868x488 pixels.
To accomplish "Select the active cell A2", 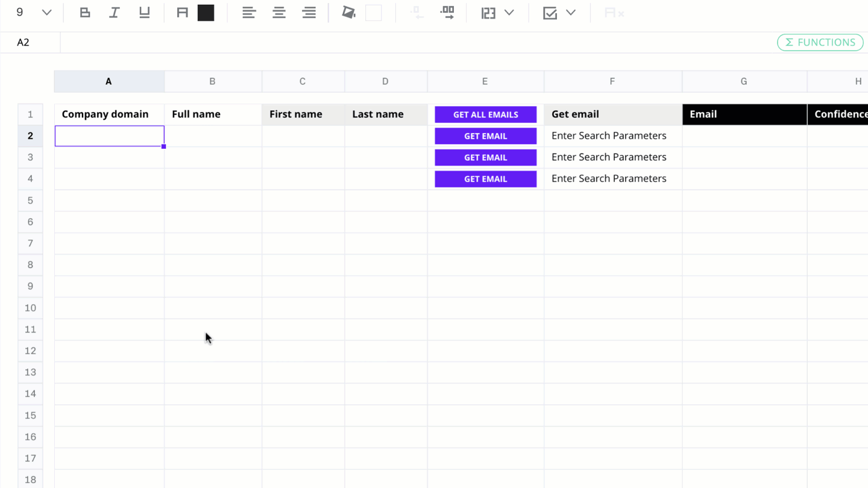I will pyautogui.click(x=109, y=136).
